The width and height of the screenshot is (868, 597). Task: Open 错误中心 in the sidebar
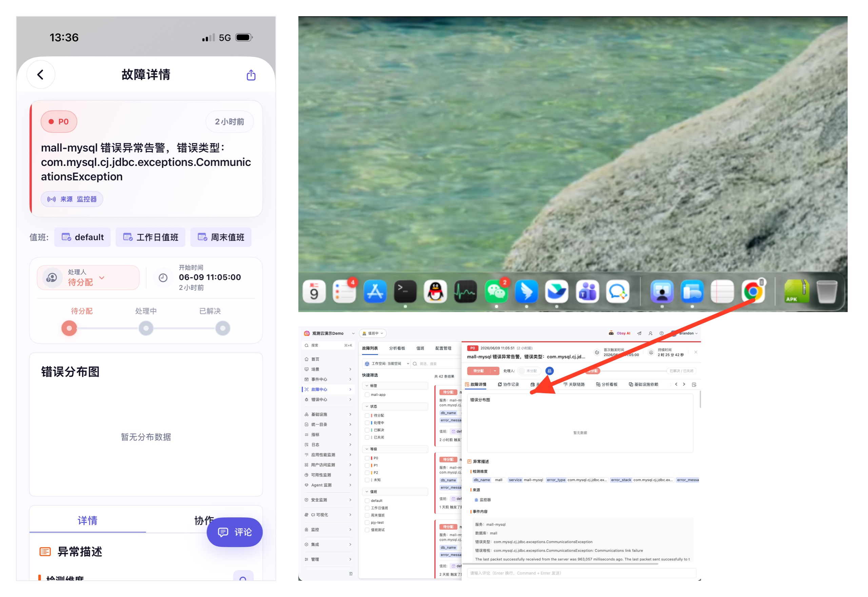click(328, 400)
